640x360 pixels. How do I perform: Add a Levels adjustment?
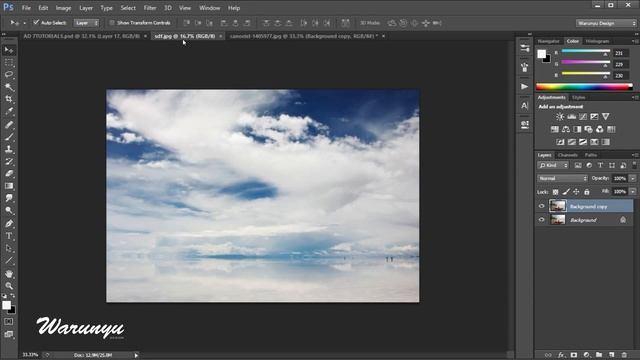coord(571,117)
